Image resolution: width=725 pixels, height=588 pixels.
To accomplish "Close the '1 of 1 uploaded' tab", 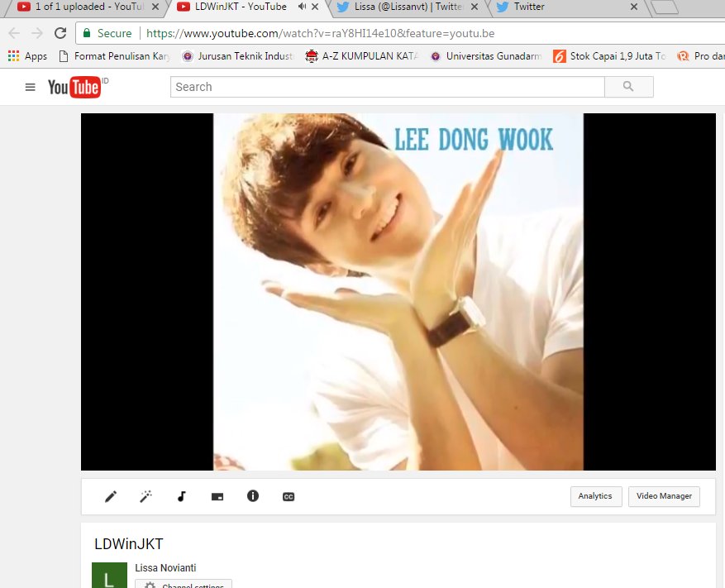I will click(x=155, y=7).
